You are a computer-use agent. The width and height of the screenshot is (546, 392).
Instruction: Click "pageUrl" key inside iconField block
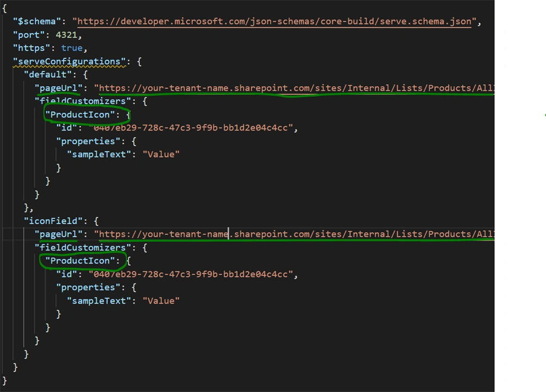point(59,234)
